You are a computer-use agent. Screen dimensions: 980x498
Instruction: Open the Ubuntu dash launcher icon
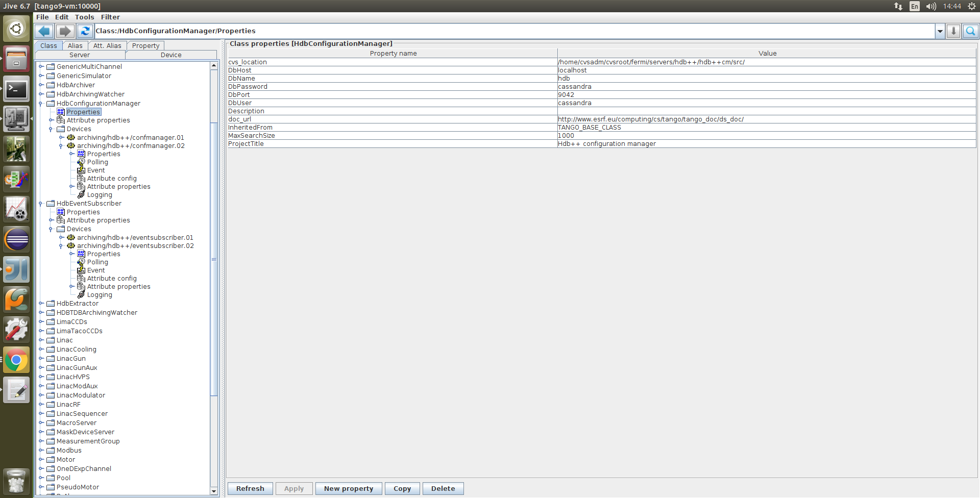16,29
